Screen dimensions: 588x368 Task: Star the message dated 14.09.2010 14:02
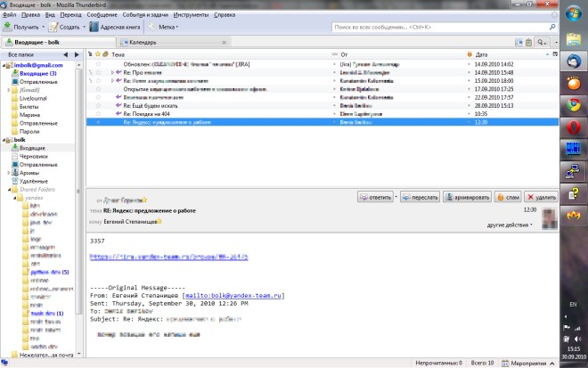click(x=98, y=64)
